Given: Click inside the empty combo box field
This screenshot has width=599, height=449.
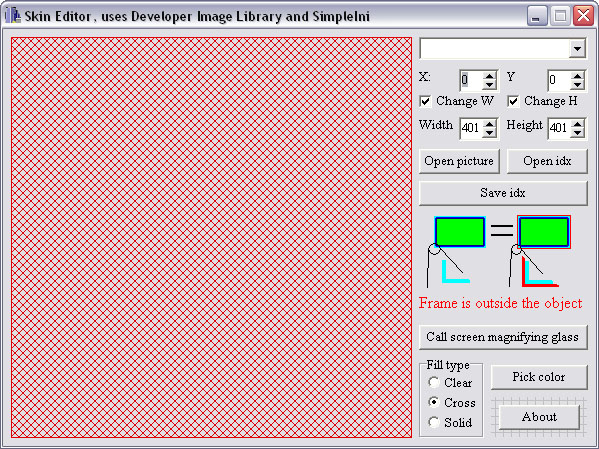Looking at the screenshot, I should click(495, 49).
